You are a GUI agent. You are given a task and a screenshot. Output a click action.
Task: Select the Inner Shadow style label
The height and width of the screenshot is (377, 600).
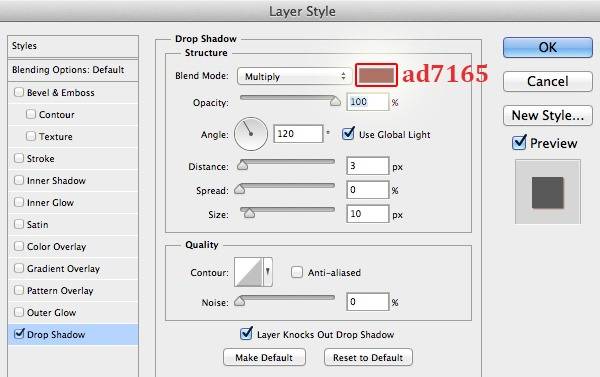56,181
